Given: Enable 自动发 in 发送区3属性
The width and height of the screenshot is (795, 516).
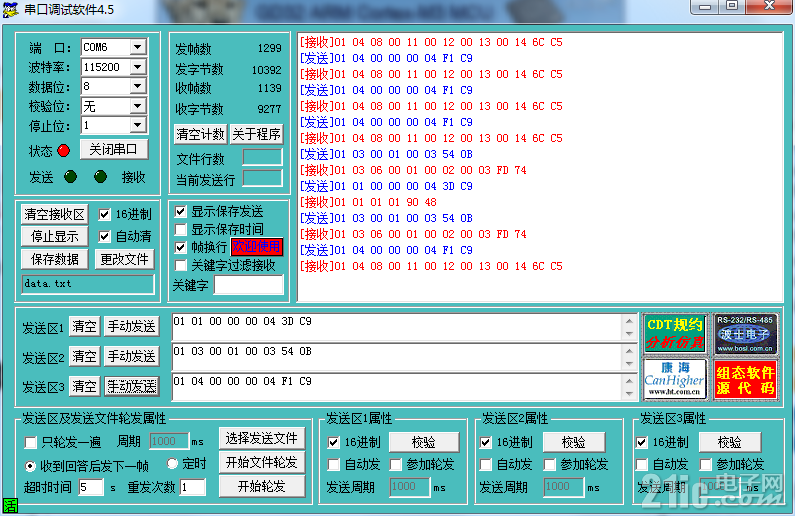Looking at the screenshot, I should tap(641, 464).
